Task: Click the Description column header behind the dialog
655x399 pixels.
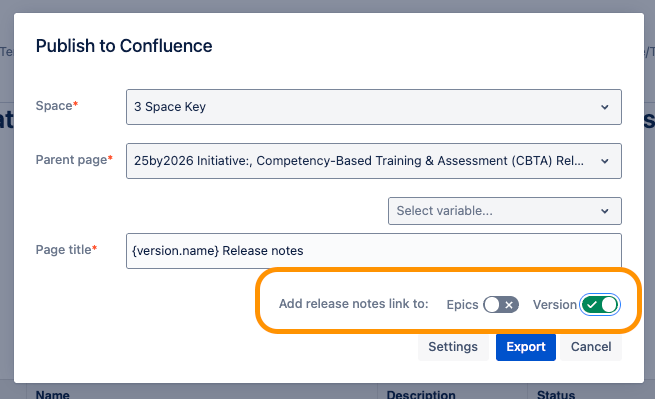Action: pyautogui.click(x=421, y=394)
